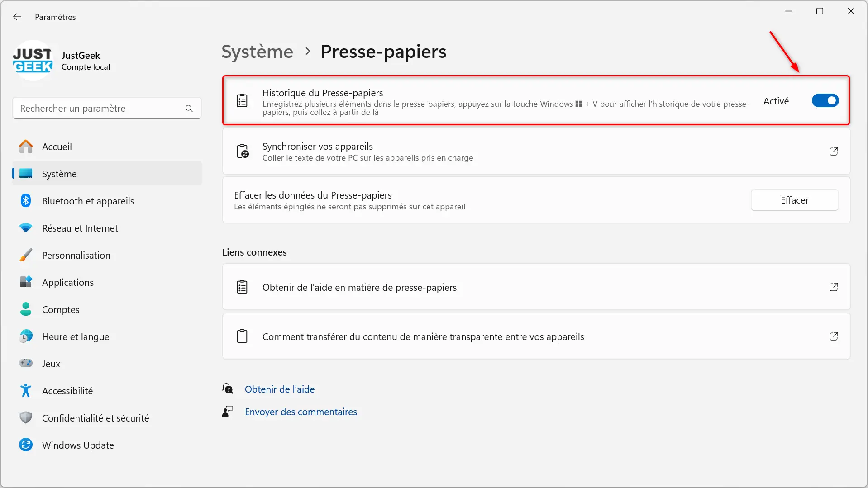This screenshot has width=868, height=488.
Task: Click the Presse-papiers page title
Action: pos(383,52)
